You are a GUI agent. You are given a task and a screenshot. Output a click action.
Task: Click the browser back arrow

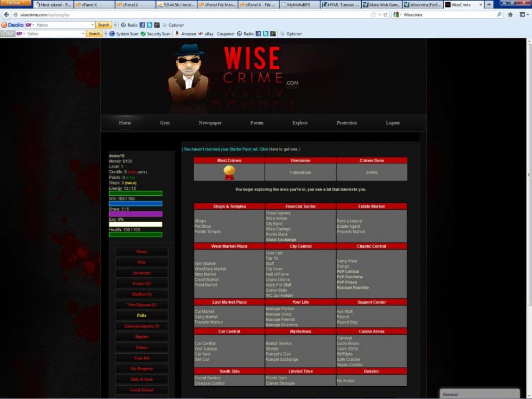coord(6,15)
